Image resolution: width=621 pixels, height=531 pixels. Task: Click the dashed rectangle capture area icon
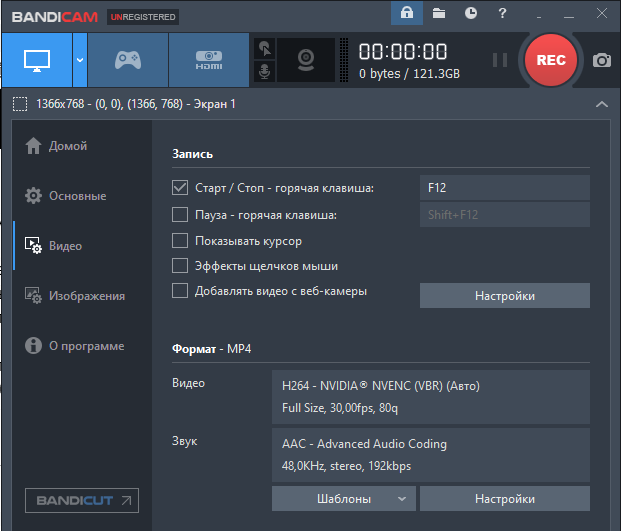(x=20, y=104)
